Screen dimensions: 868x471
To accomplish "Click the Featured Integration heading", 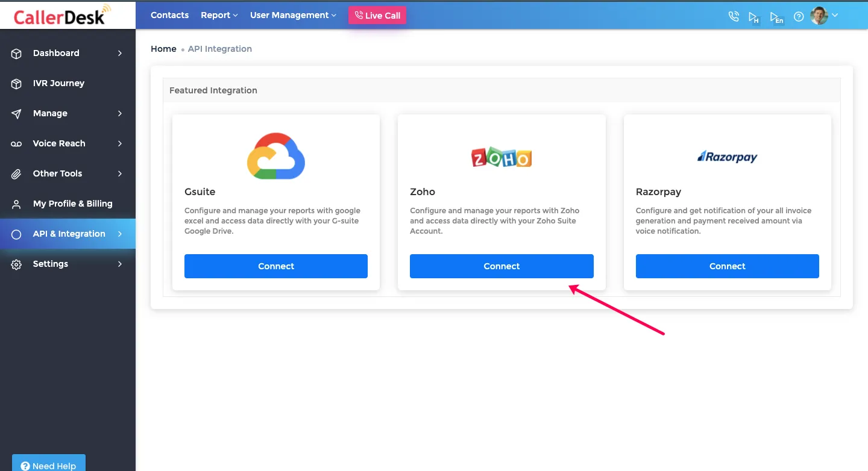I will tap(213, 90).
